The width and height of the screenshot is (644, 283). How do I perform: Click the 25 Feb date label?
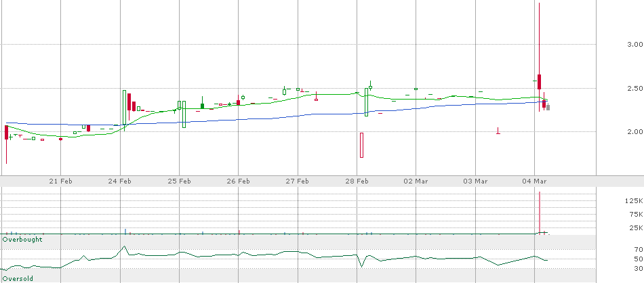pyautogui.click(x=179, y=181)
